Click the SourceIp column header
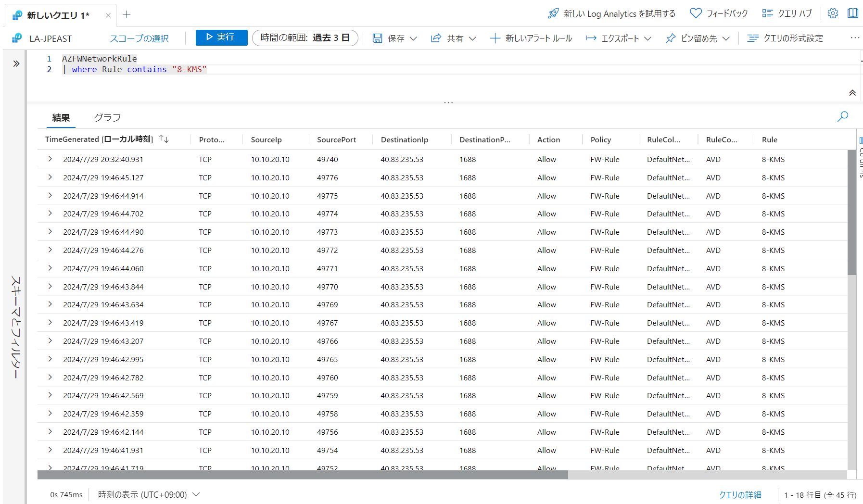The height and width of the screenshot is (504, 863). click(x=266, y=139)
